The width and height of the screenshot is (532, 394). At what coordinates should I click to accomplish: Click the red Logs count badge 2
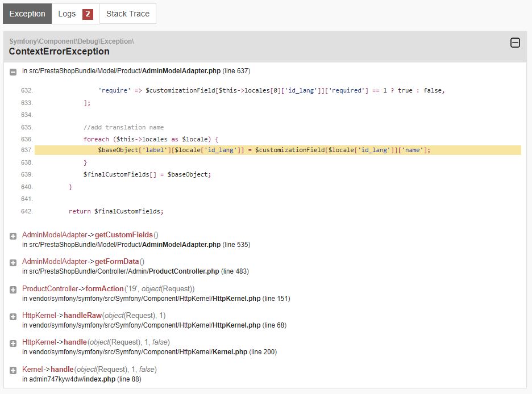click(88, 14)
